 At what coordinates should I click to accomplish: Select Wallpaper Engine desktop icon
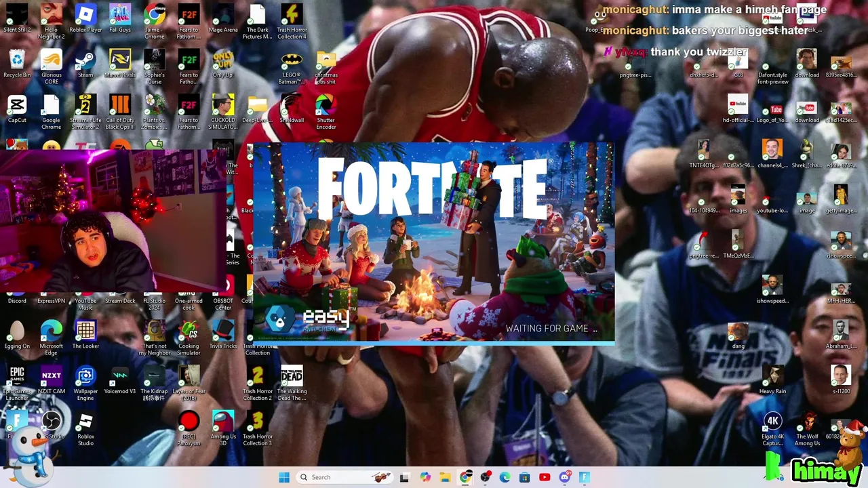(85, 382)
